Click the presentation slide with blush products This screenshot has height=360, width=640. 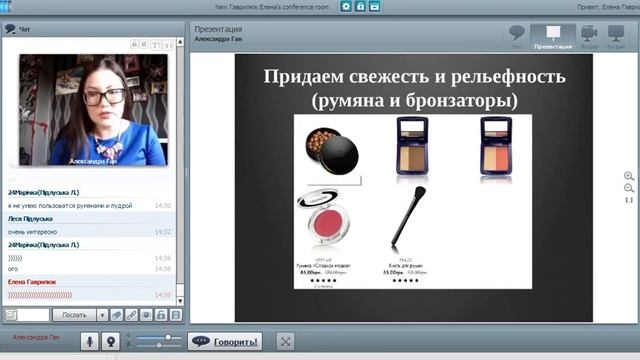click(x=413, y=188)
